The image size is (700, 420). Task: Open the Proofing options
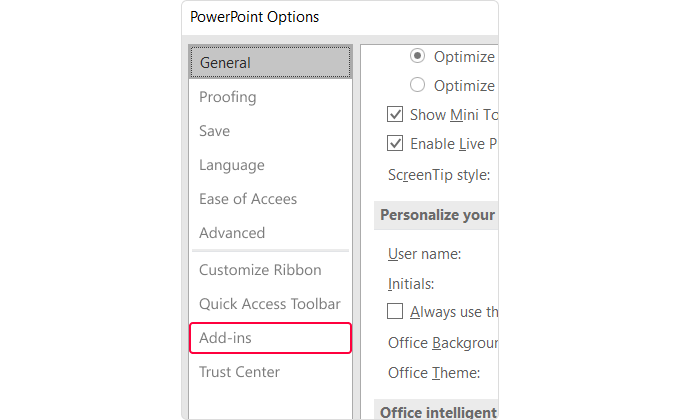pyautogui.click(x=228, y=97)
